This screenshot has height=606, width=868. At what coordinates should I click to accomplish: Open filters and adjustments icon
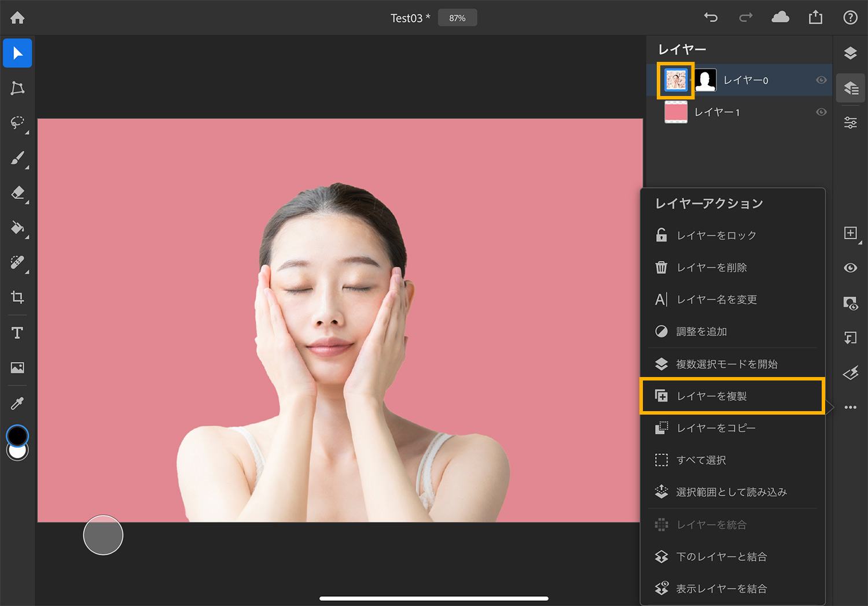point(850,373)
